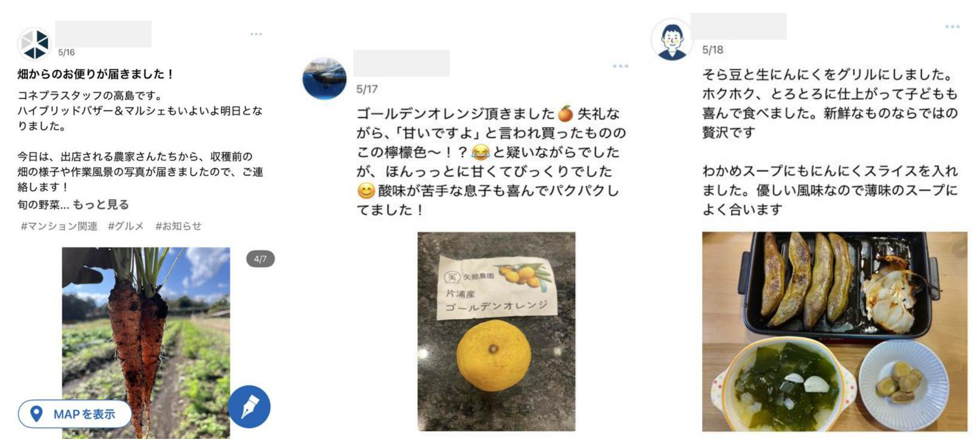Viewport: 980px width, 448px height.
Task: Open the more options menu on the 5/17 post
Action: 620,66
